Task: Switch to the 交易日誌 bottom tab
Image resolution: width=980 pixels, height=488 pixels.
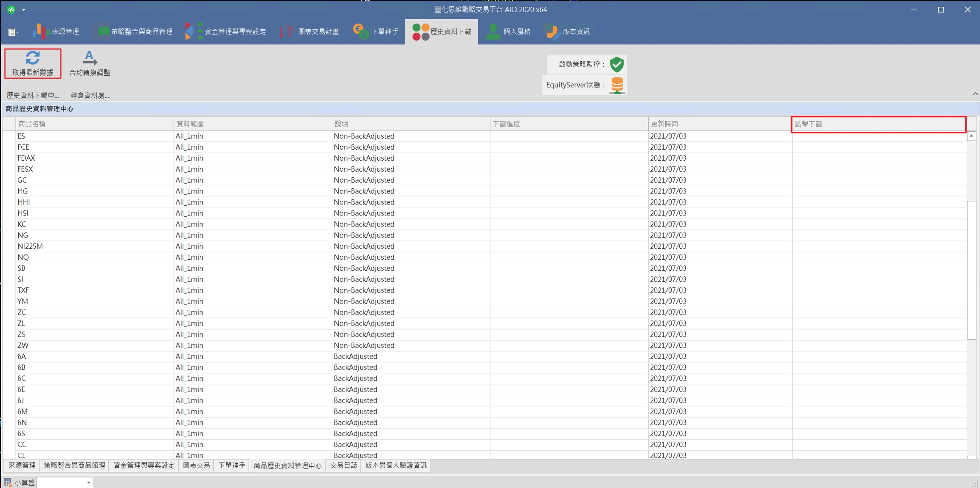Action: pyautogui.click(x=343, y=465)
